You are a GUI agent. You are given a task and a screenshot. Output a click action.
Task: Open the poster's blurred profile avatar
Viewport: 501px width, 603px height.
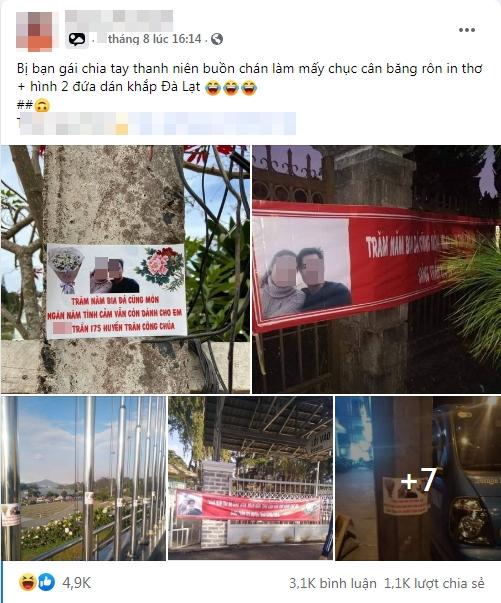(34, 31)
